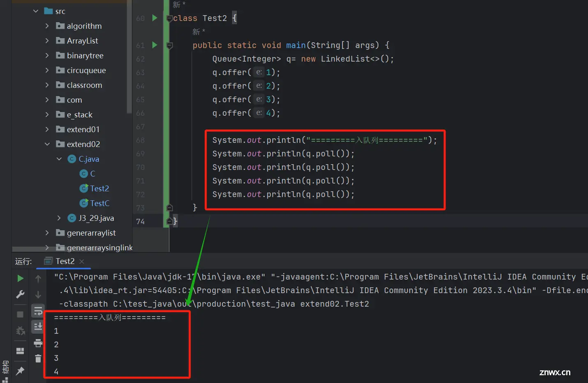
Task: Click console output line '4'
Action: (x=56, y=372)
